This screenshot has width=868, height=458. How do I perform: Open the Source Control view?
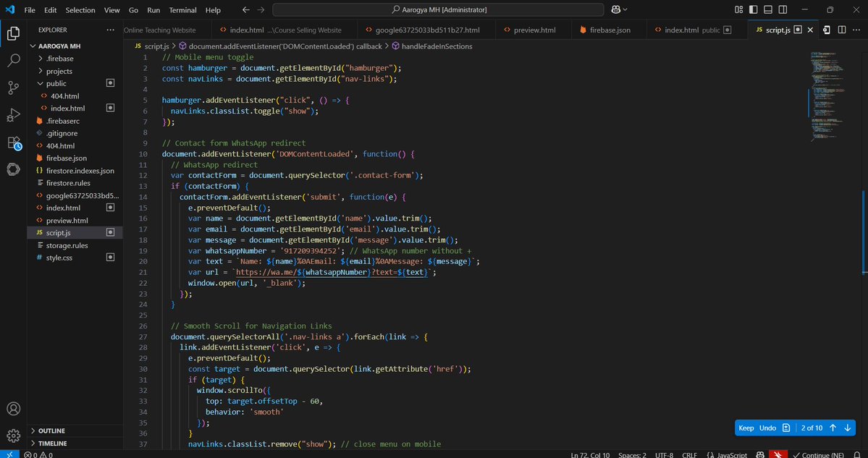tap(13, 86)
